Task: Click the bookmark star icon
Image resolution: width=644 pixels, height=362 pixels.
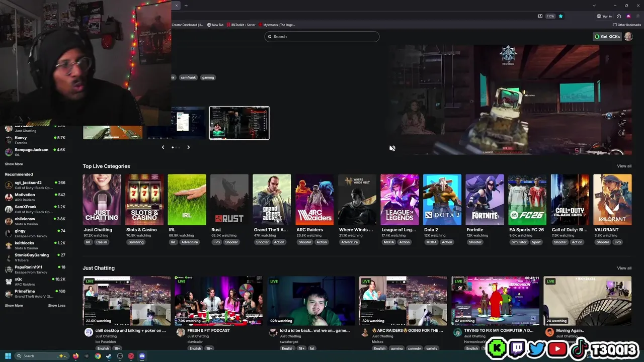Action: 560,16
